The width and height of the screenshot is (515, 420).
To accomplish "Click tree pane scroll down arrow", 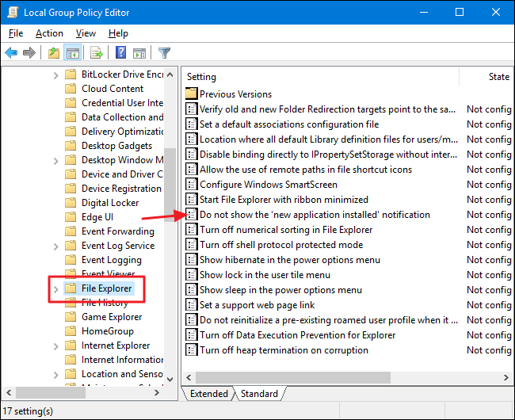I will point(170,380).
